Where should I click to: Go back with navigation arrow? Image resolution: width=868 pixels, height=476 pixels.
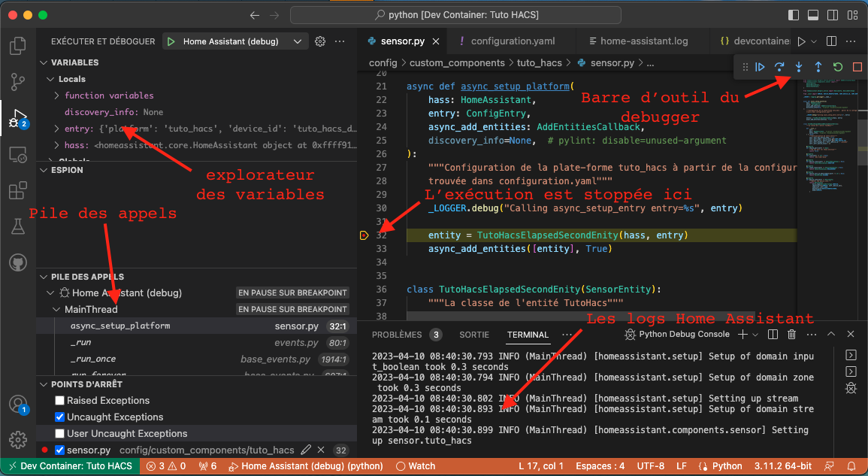tap(255, 15)
